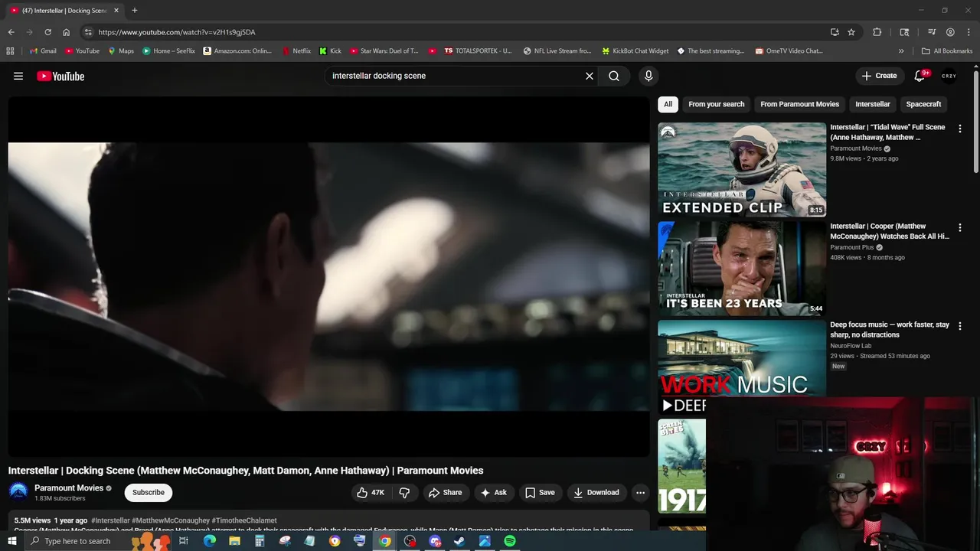Click the address bar URL
The height and width of the screenshot is (551, 980).
177,32
